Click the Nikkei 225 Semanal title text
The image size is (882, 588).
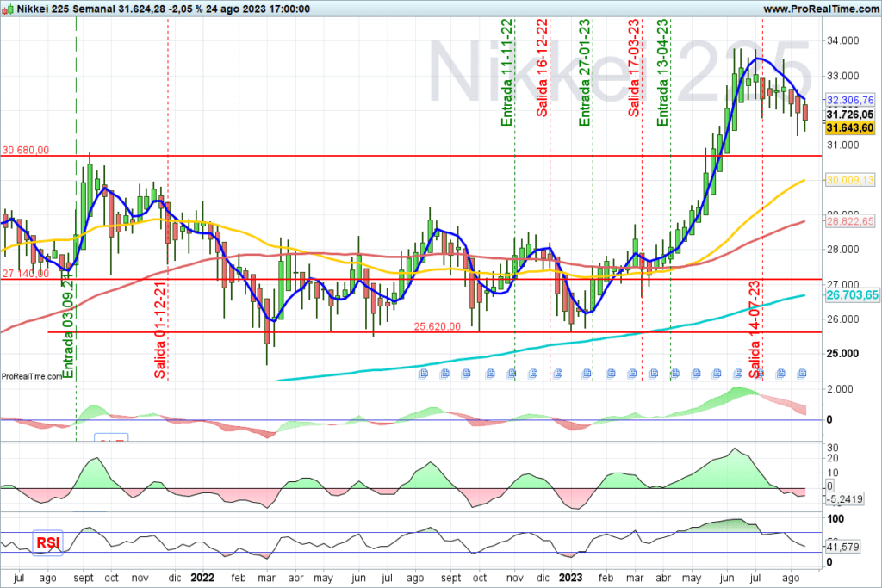click(x=65, y=9)
